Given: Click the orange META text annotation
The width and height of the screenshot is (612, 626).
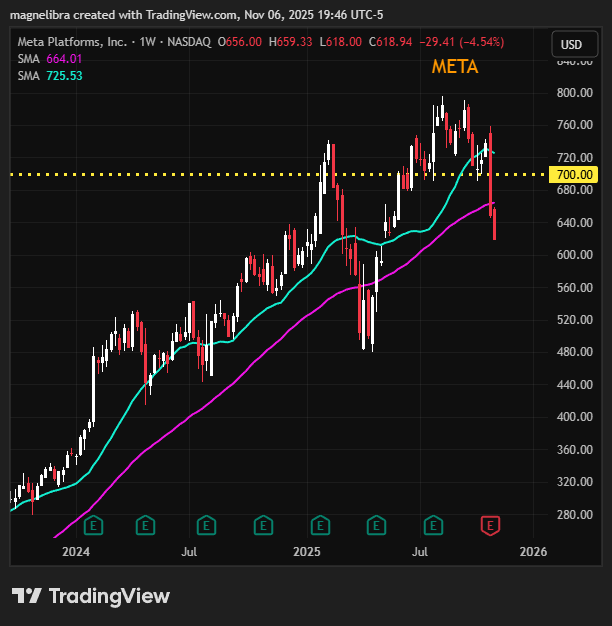Looking at the screenshot, I should pos(455,66).
